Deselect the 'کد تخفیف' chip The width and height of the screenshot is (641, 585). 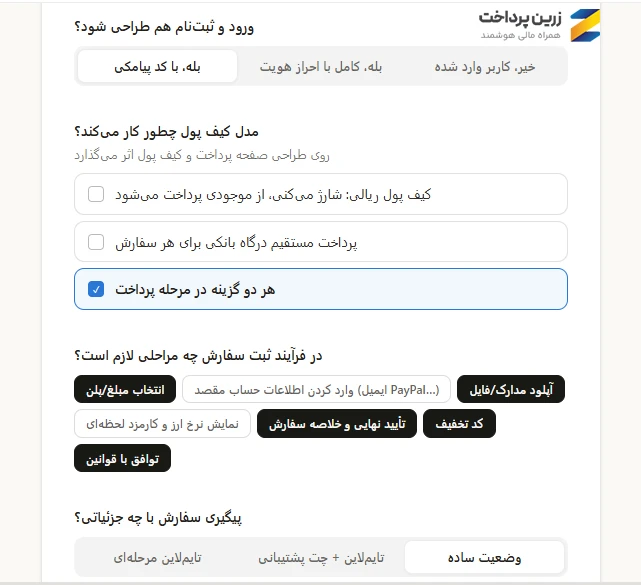(x=459, y=424)
